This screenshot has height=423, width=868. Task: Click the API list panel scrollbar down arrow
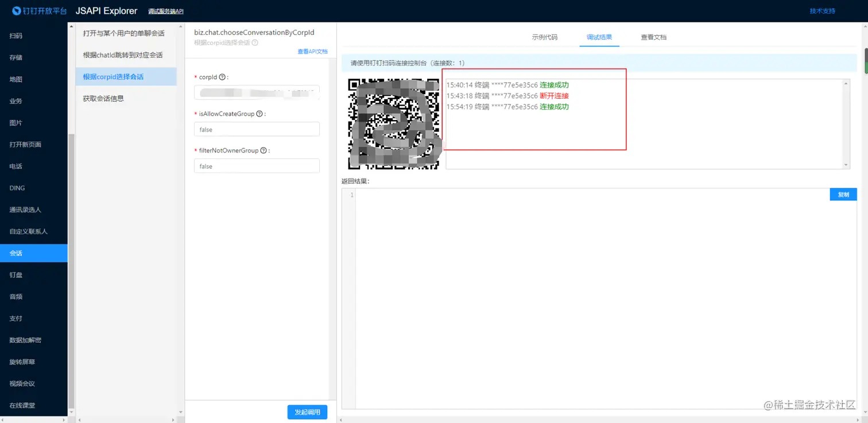coord(181,412)
